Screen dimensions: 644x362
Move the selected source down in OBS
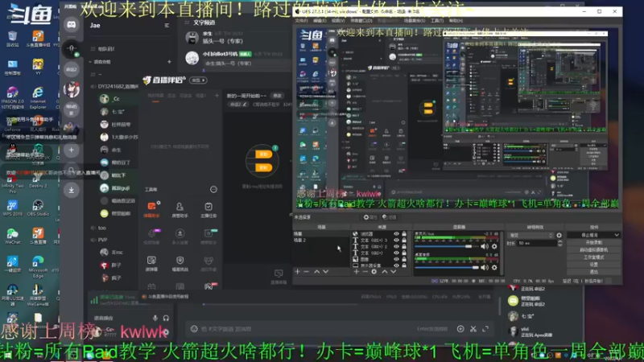tap(394, 272)
